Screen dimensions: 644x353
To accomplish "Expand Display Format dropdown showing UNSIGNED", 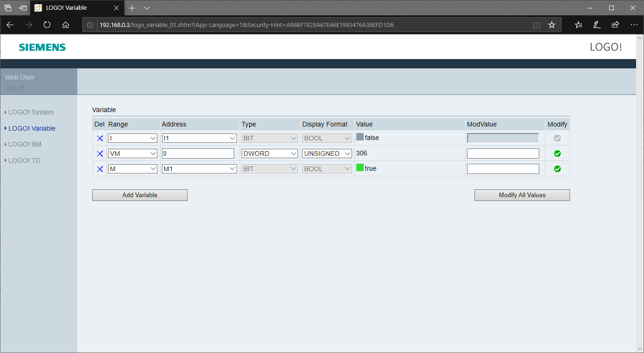I will [x=327, y=153].
